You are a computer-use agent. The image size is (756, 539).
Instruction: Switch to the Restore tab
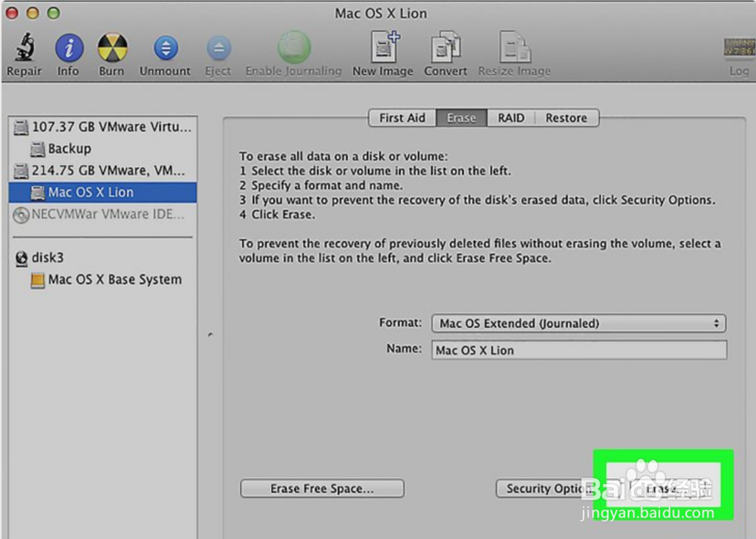(x=566, y=118)
